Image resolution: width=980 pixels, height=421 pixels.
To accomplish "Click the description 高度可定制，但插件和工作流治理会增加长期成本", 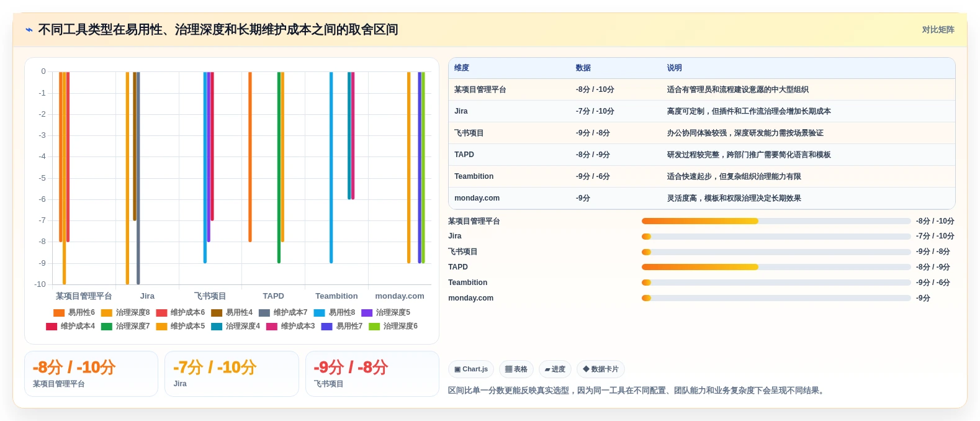I will pos(749,112).
